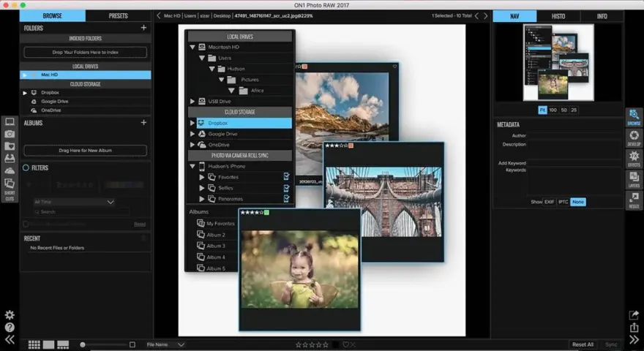Set navigator zoom to Fit
This screenshot has height=351, width=644.
(542, 110)
